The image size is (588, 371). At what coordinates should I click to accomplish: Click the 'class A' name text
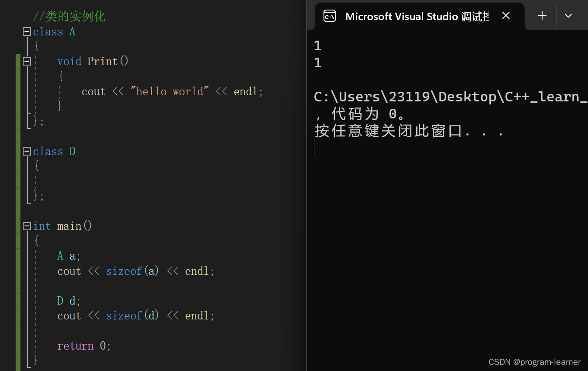(54, 31)
